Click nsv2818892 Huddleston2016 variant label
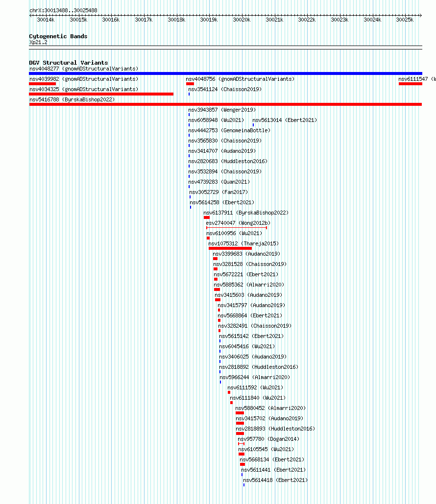The image size is (436, 504). [x=259, y=367]
